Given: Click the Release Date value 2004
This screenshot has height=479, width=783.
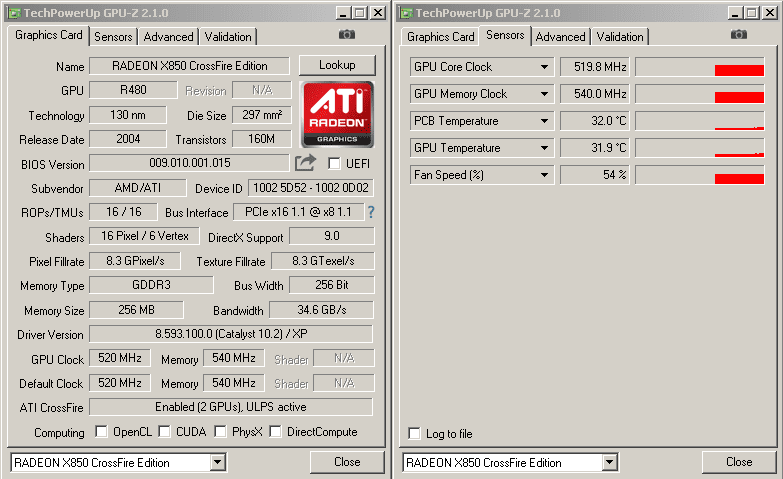Looking at the screenshot, I should click(x=128, y=139).
